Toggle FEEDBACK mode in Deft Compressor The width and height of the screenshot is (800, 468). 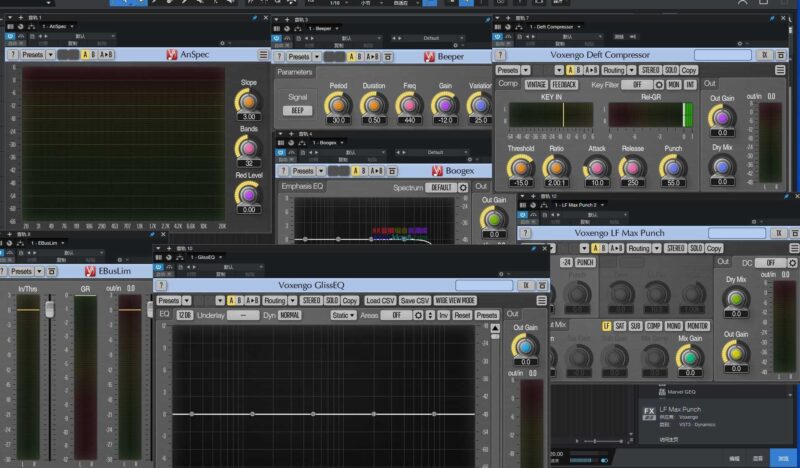(564, 85)
